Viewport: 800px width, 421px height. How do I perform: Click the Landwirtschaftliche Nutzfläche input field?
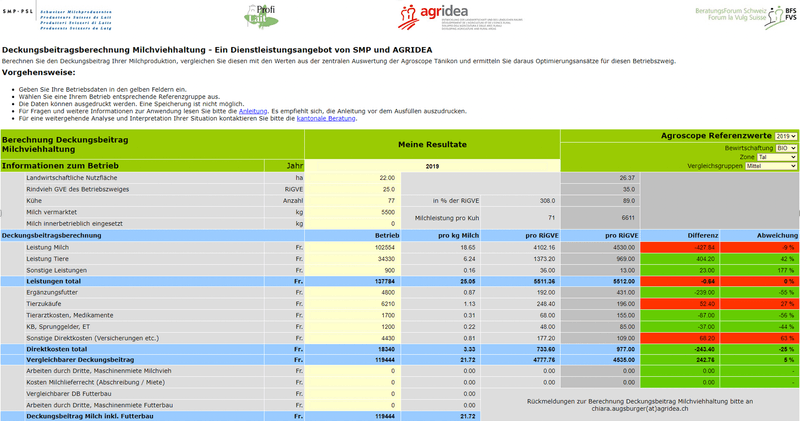(x=353, y=178)
